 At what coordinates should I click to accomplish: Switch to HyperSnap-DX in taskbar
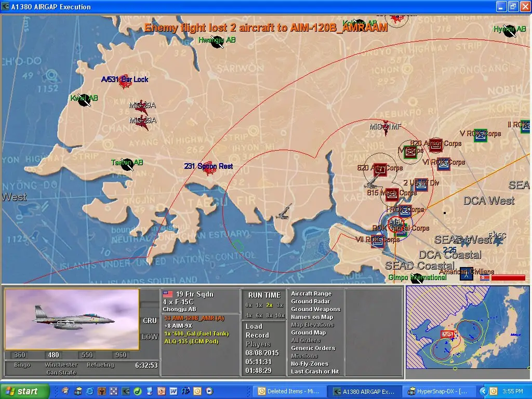(x=437, y=391)
